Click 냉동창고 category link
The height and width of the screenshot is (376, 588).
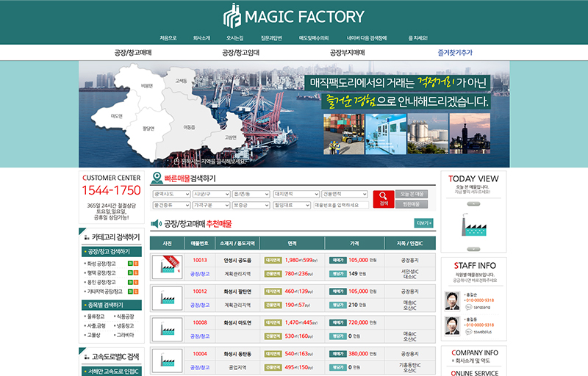[125, 326]
